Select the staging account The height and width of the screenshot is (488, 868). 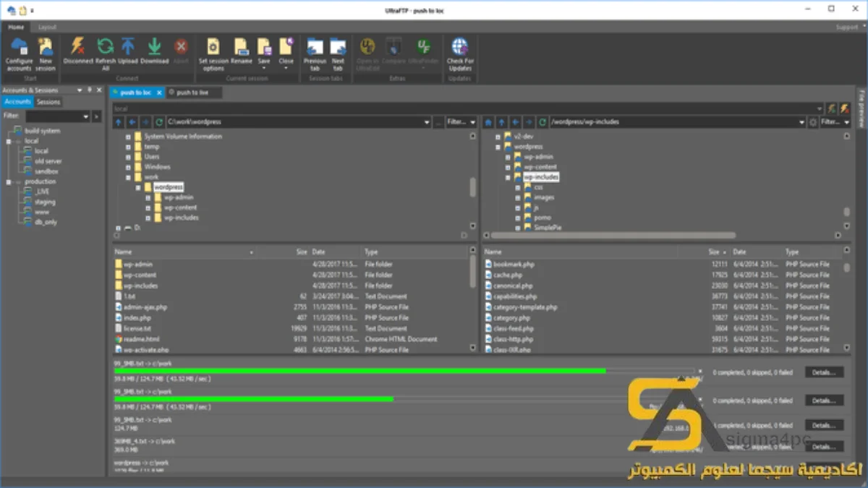tap(44, 202)
